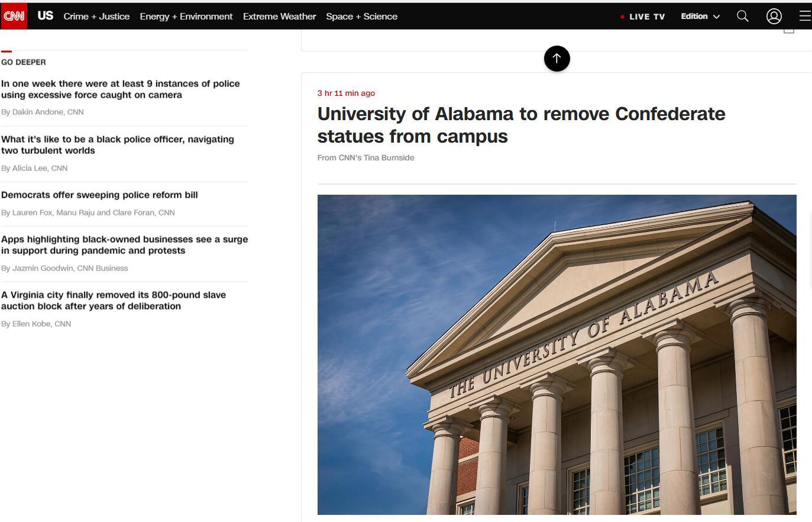Expand the Edition dropdown

tap(700, 16)
